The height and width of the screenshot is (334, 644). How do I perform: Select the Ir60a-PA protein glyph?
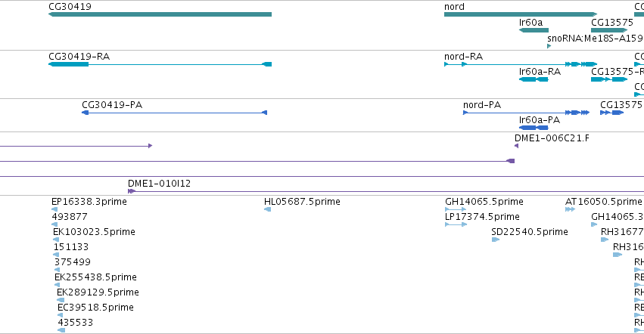[x=534, y=128]
